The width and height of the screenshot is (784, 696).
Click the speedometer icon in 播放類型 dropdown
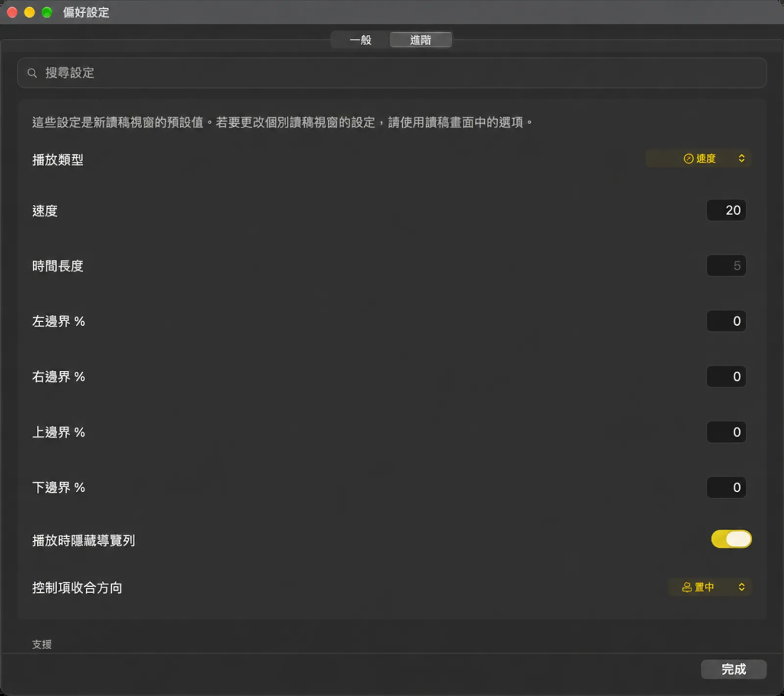688,158
